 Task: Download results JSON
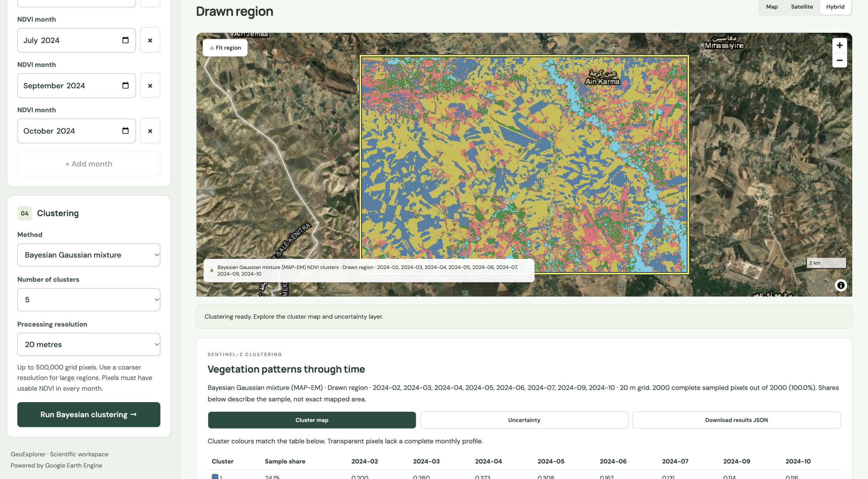click(x=736, y=420)
